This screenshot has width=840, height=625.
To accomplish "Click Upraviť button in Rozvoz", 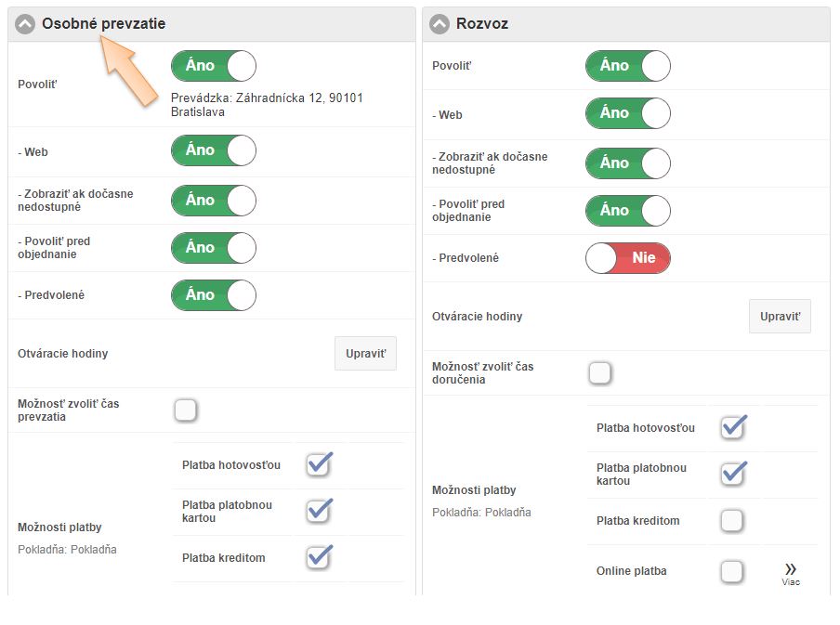I will click(x=780, y=317).
